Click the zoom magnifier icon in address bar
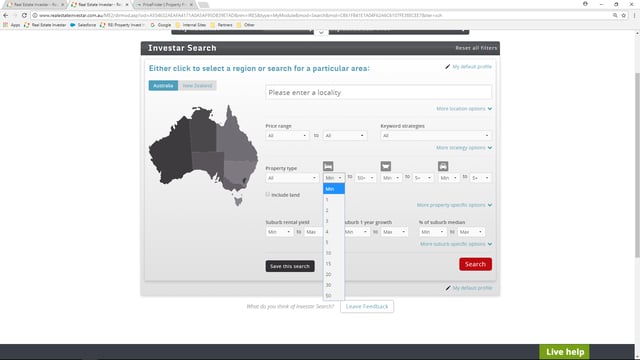The height and width of the screenshot is (360, 640). [615, 16]
